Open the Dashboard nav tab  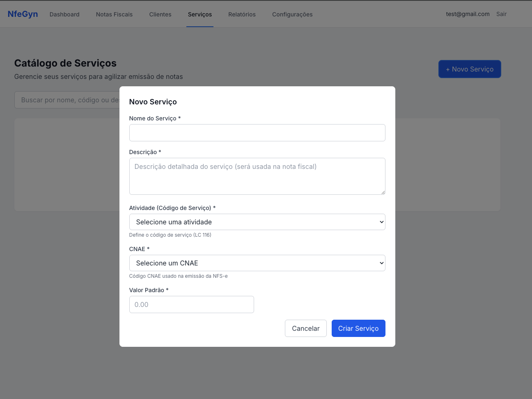pyautogui.click(x=64, y=14)
